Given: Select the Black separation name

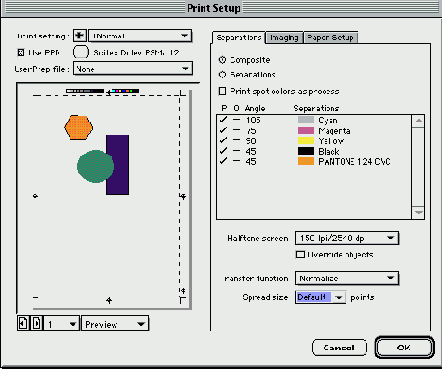Looking at the screenshot, I should coord(329,152).
